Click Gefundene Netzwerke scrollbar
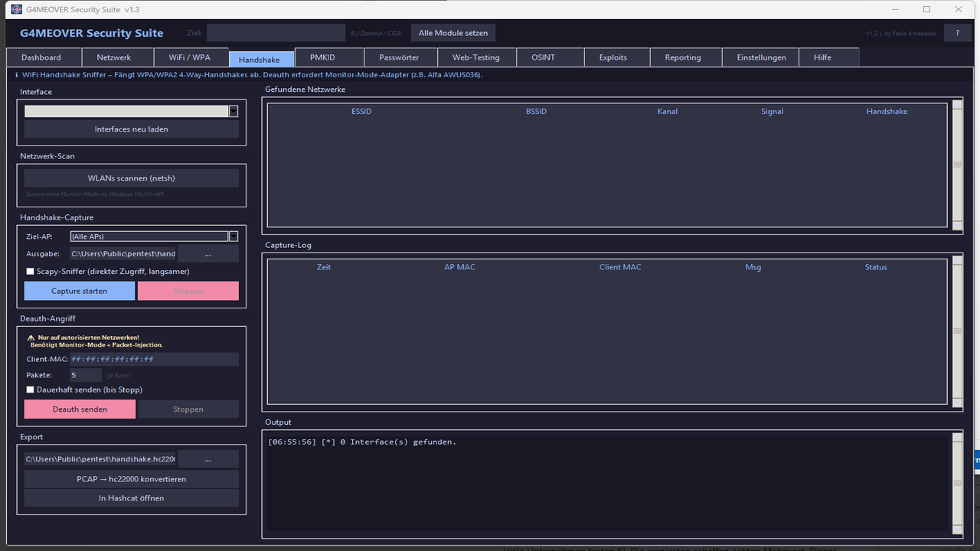The image size is (980, 551). (x=957, y=165)
